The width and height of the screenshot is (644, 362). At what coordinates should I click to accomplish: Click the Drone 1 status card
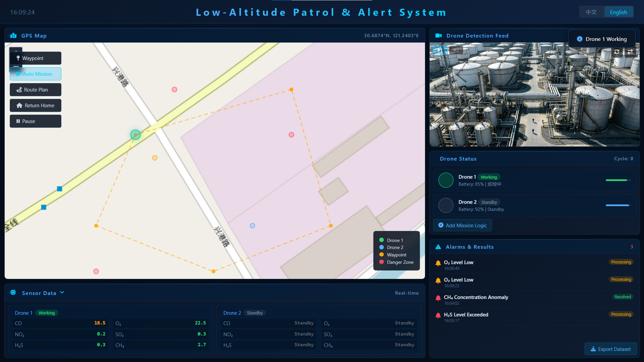534,180
